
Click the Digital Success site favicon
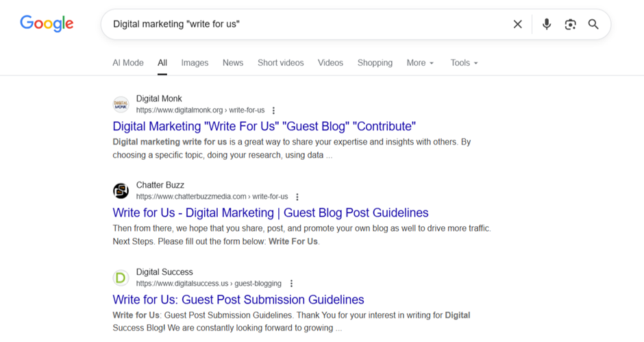(x=121, y=278)
